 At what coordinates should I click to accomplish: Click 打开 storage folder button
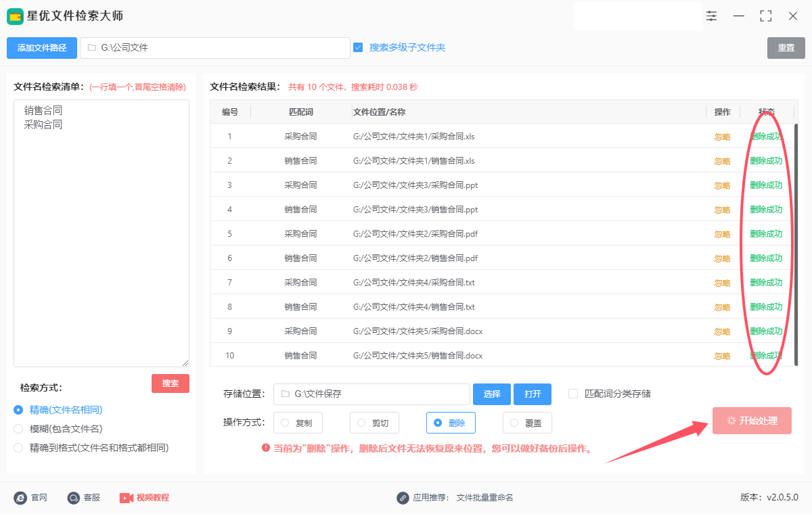coord(533,394)
